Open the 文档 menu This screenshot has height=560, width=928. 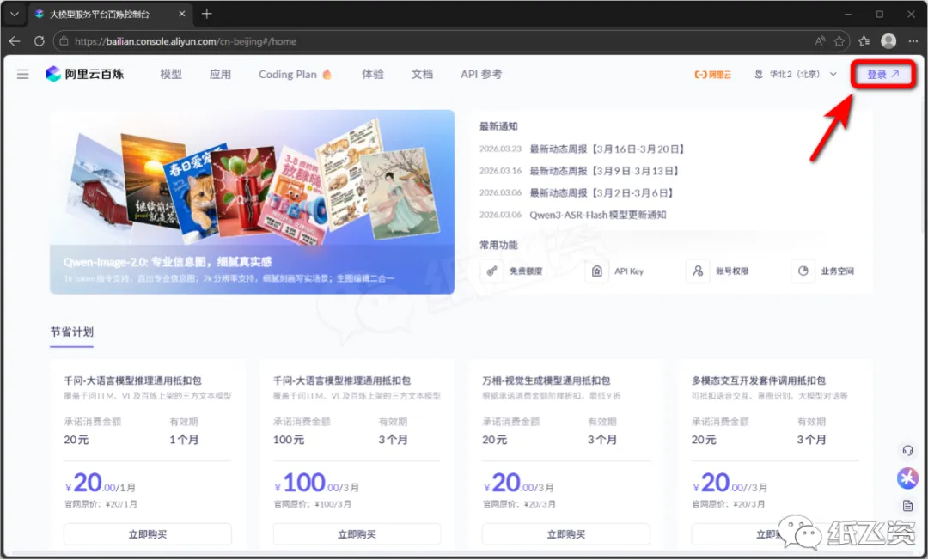[x=422, y=74]
